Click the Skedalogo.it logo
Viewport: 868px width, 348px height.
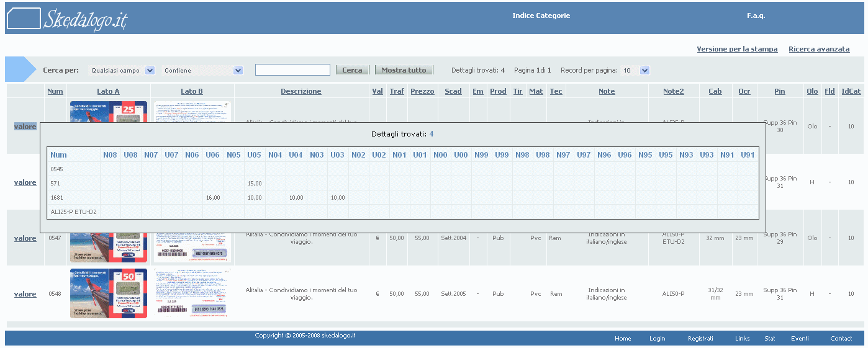tap(67, 19)
